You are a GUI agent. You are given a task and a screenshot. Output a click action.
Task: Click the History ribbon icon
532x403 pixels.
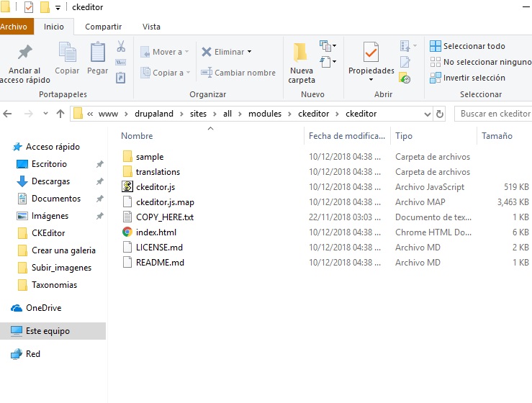pos(405,78)
